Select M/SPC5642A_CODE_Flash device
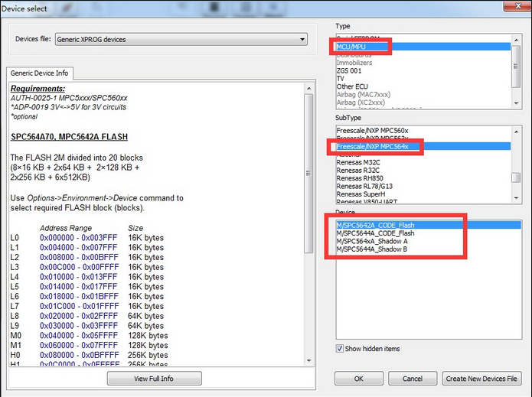This screenshot has width=532, height=397. pos(429,225)
